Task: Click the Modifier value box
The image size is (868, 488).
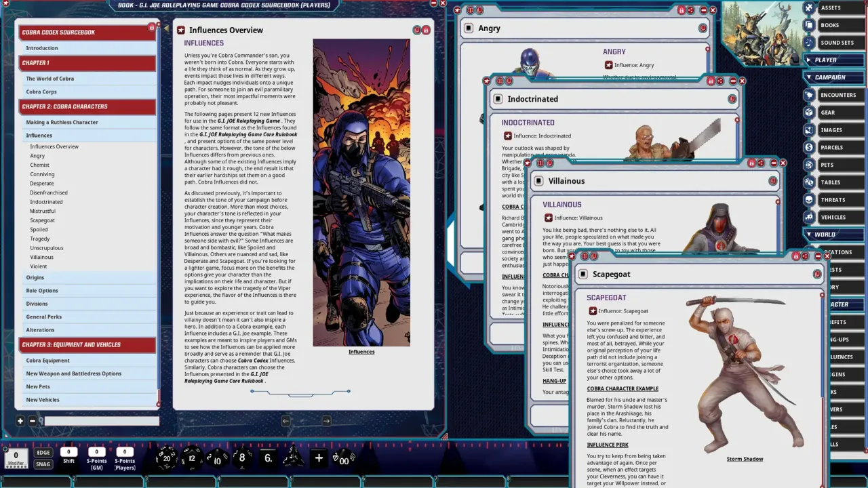Action: tap(16, 458)
